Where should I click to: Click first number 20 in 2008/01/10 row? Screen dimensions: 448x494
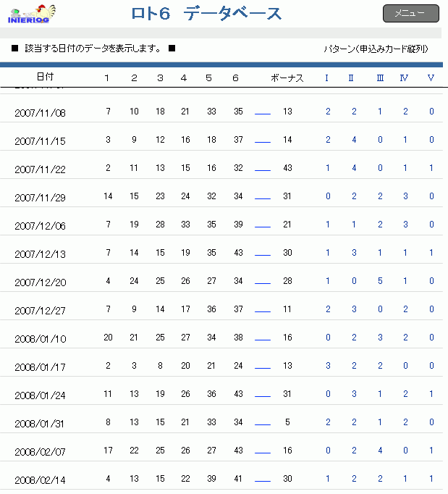(108, 338)
